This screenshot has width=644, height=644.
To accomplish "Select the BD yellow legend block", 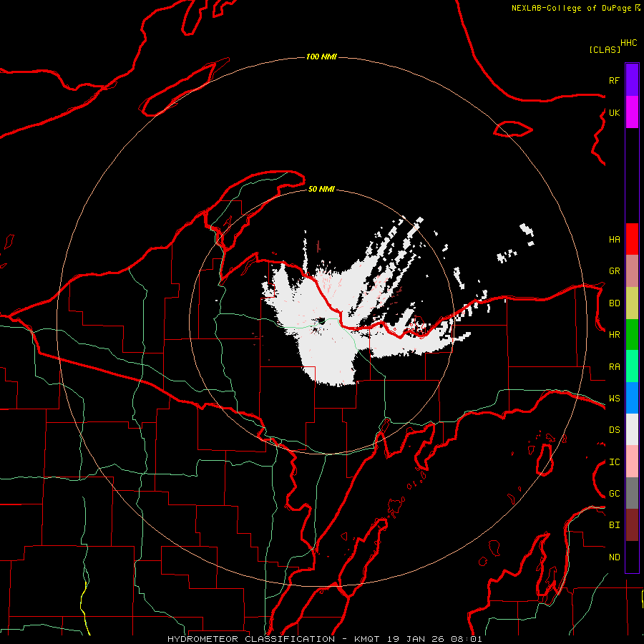I will point(632,303).
